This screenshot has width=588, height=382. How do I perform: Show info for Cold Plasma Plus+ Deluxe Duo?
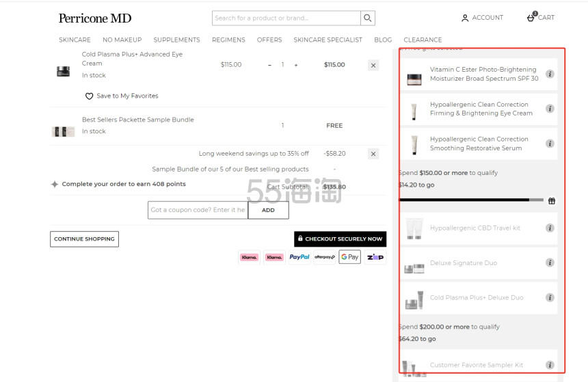coord(550,298)
